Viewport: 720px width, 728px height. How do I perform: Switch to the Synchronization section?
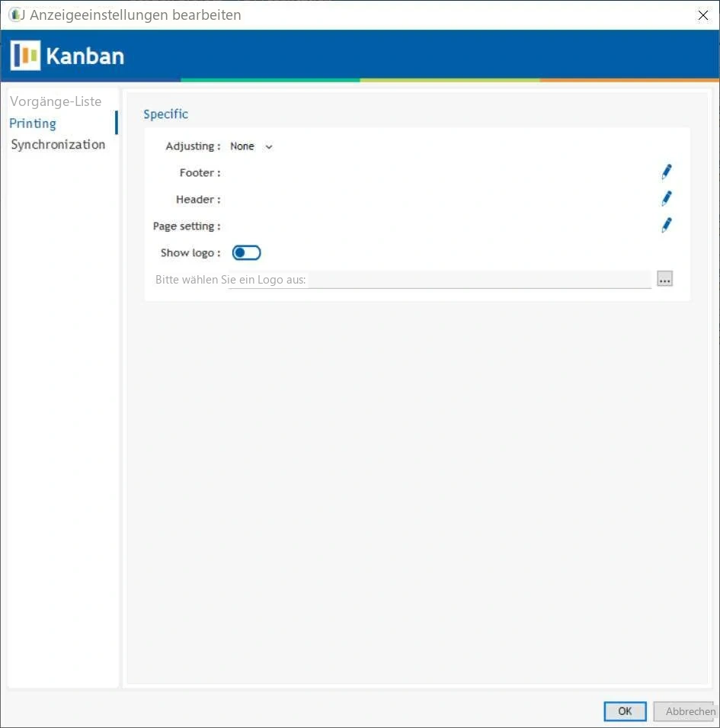[x=58, y=144]
